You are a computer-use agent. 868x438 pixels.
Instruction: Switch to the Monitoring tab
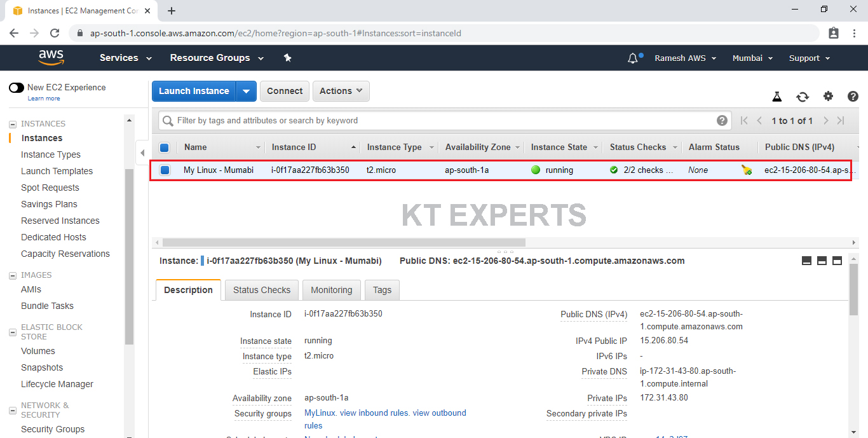point(332,290)
